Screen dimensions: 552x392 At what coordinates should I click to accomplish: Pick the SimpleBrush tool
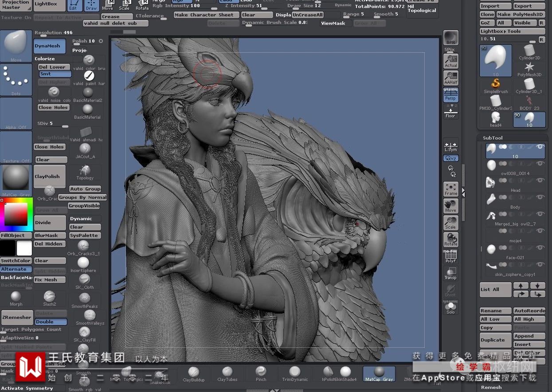[496, 85]
